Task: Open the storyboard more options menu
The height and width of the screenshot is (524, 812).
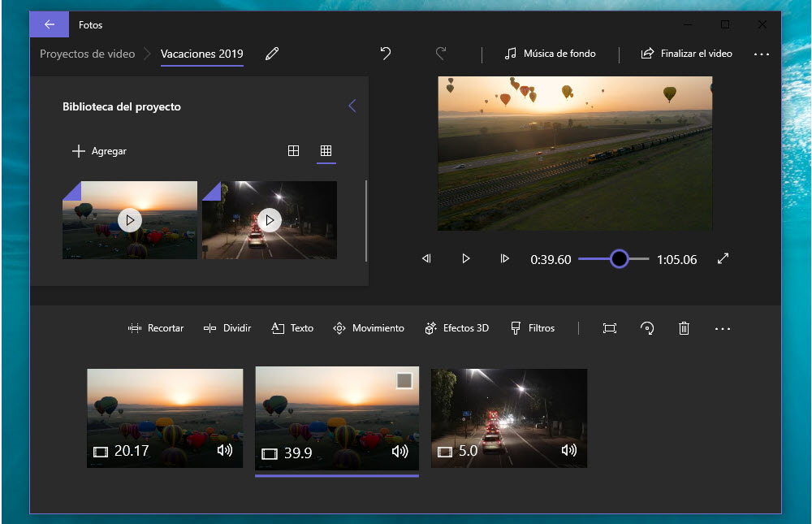Action: [723, 328]
